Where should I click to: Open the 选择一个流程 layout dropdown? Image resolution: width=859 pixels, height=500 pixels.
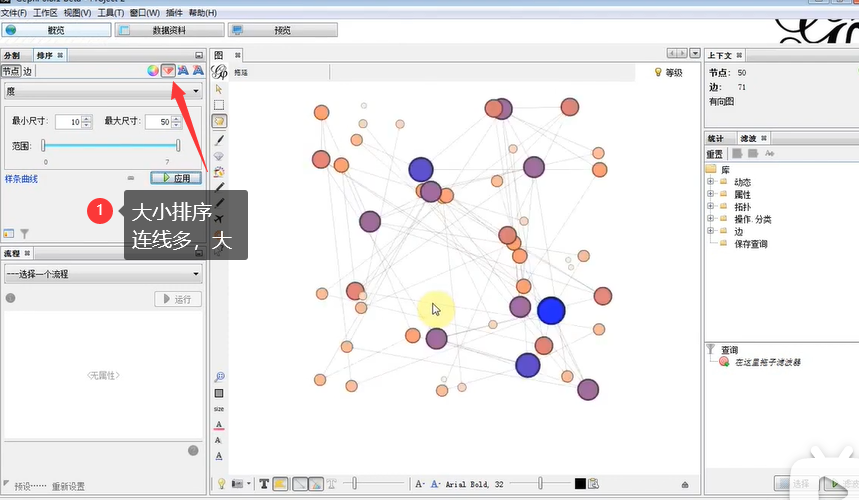point(104,274)
